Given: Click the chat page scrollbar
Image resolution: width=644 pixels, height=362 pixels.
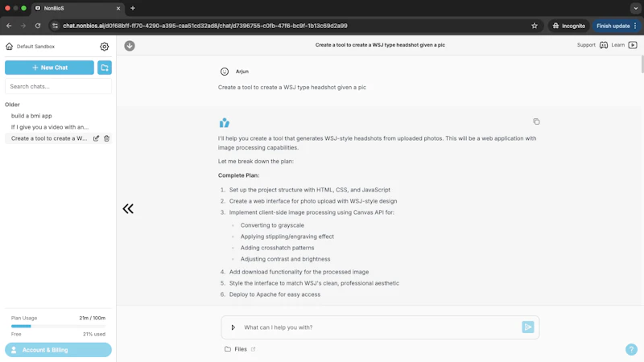Looking at the screenshot, I should (x=642, y=65).
